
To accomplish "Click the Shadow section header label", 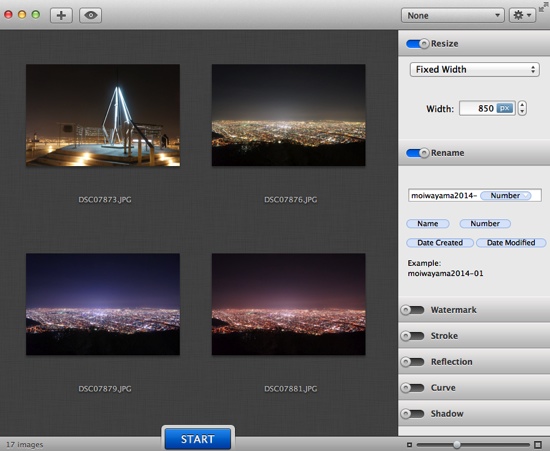I will (x=447, y=414).
